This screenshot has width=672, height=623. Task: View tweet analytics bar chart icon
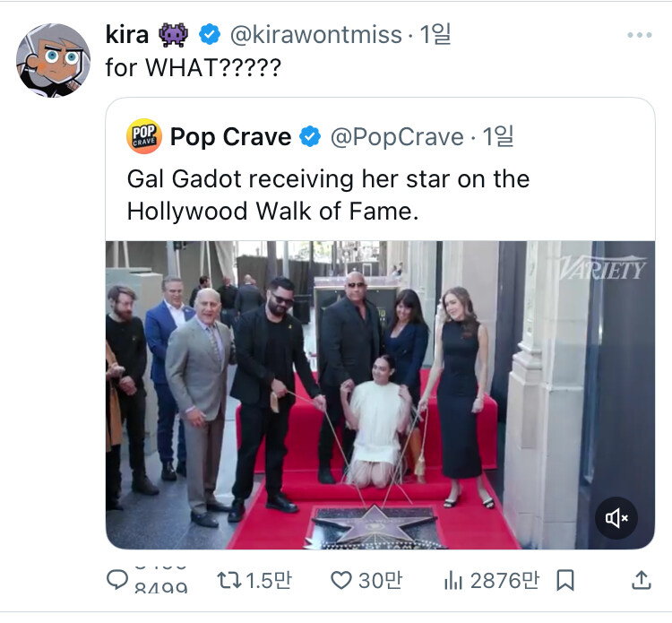coord(452,581)
